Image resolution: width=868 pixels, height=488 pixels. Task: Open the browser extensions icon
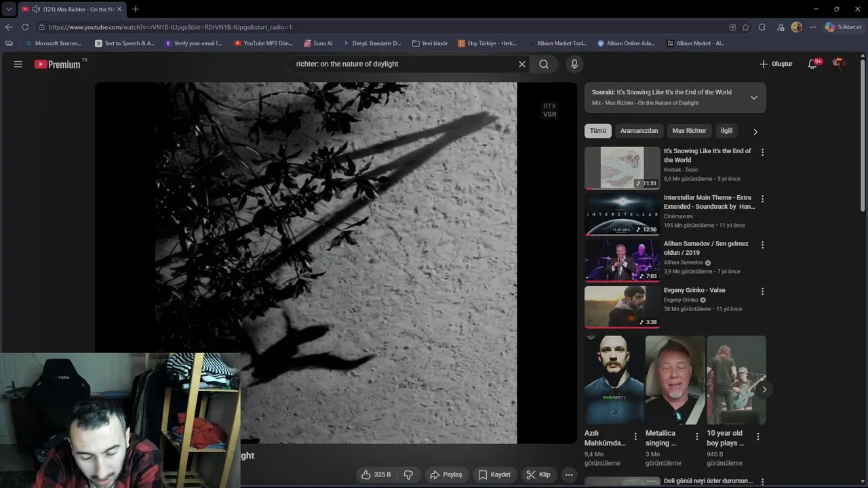(762, 27)
